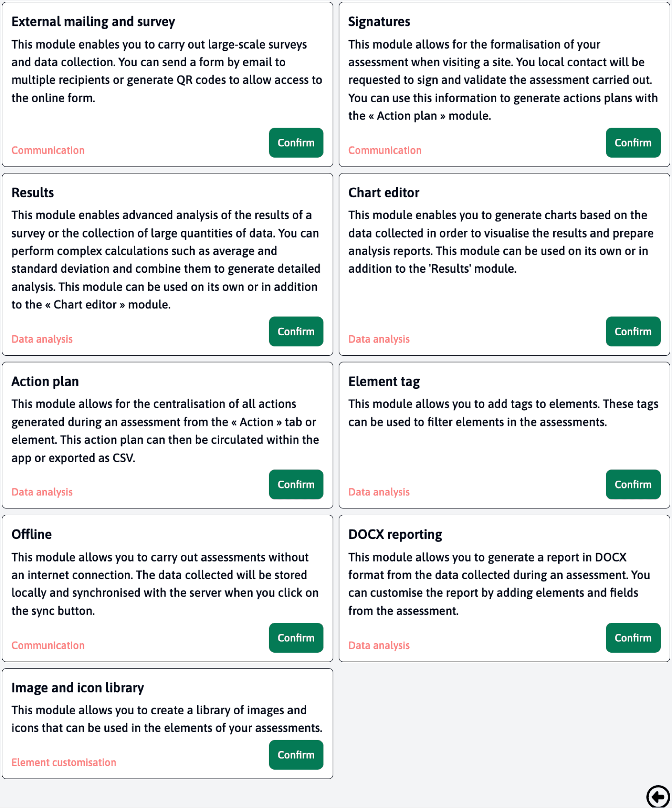This screenshot has height=808, width=672.
Task: Click Communication tag on Offline card
Action: pyautogui.click(x=48, y=646)
